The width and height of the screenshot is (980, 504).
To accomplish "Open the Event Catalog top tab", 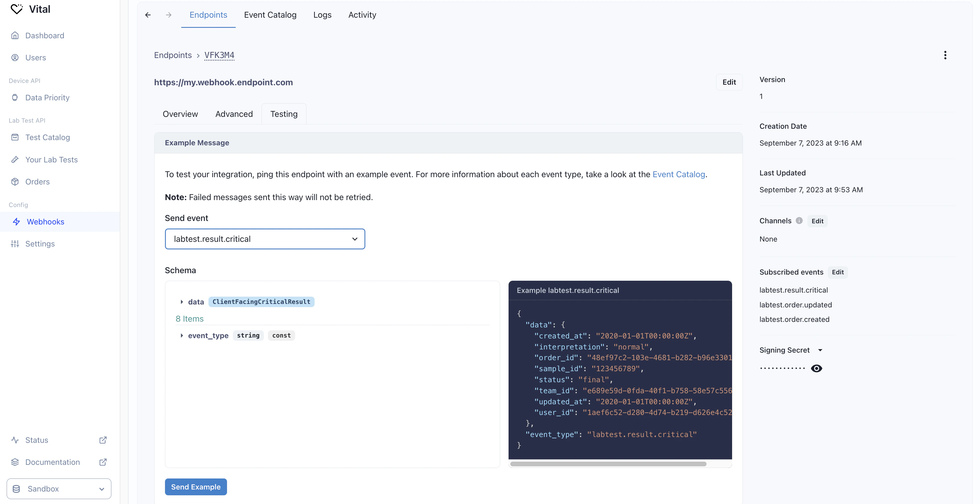I will [270, 15].
